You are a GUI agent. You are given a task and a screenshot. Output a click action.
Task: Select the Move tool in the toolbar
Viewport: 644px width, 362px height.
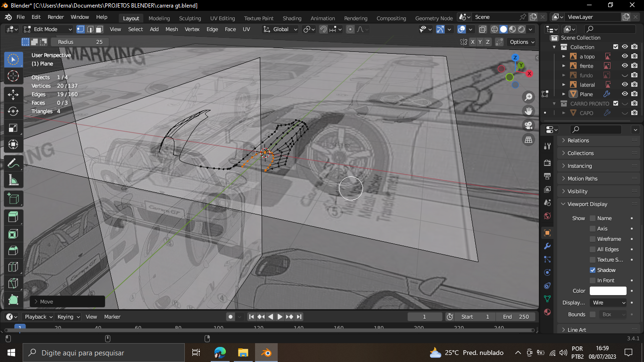point(13,94)
